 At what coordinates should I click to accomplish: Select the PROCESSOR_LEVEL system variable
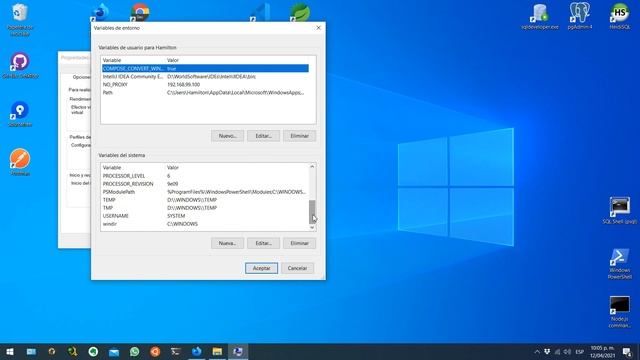205,176
